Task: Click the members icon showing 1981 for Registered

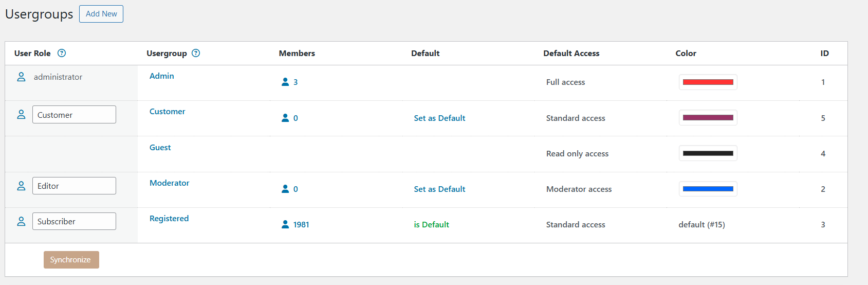Action: [x=285, y=224]
